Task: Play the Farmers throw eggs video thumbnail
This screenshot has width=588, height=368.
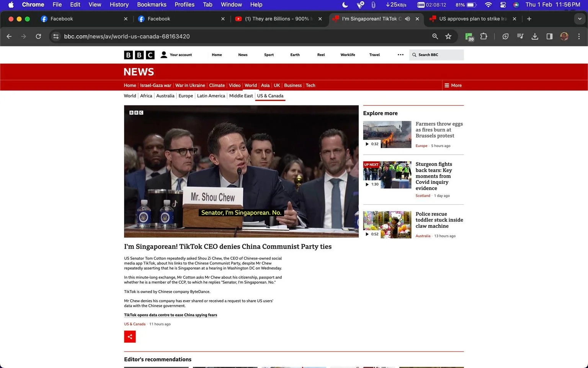Action: click(387, 135)
